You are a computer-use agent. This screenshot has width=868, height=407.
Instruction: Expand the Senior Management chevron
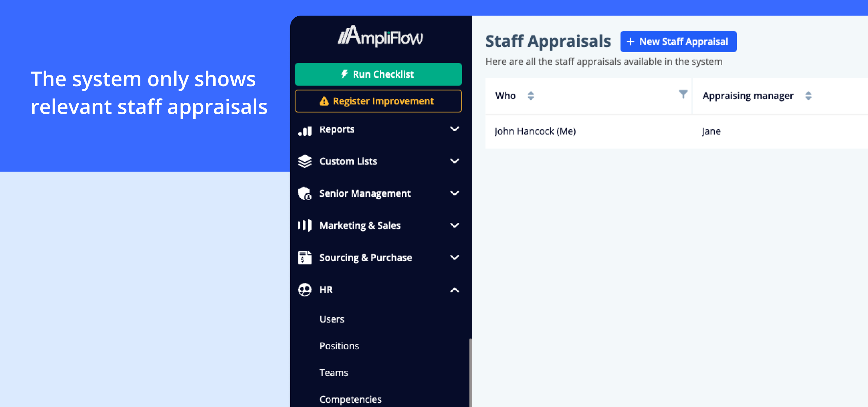(454, 193)
